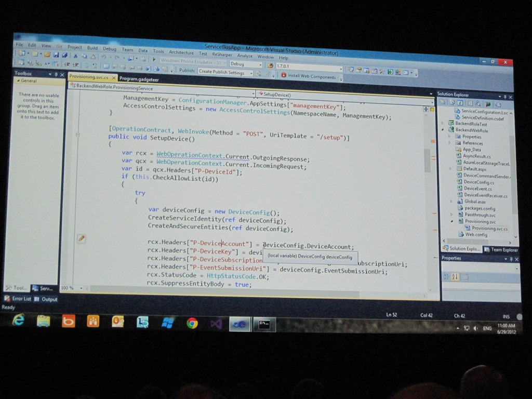Click the Save All toolbar icon

coord(64,55)
